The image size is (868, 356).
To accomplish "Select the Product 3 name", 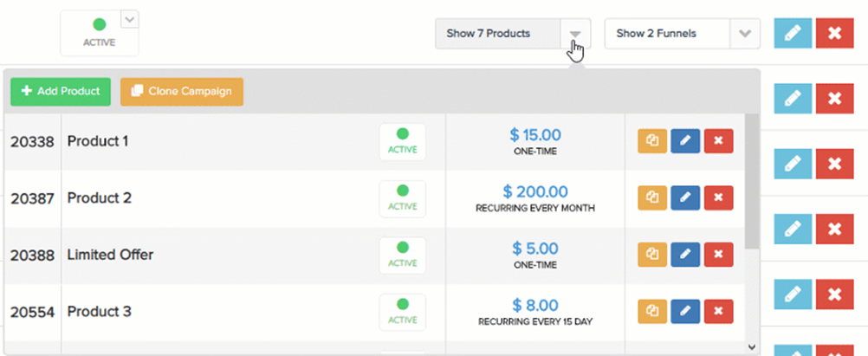I will coord(100,312).
